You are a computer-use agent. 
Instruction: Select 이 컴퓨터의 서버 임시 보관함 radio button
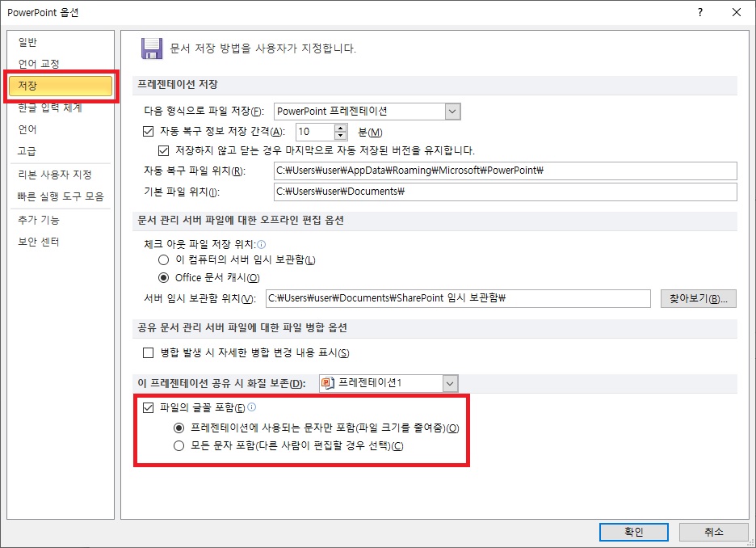163,260
